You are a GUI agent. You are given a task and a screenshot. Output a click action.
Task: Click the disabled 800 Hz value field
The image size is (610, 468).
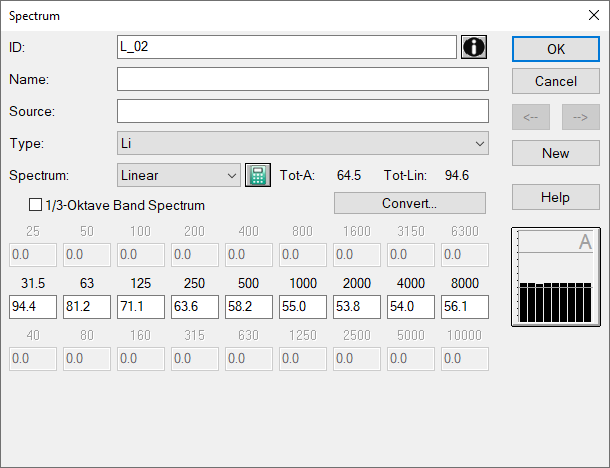303,255
